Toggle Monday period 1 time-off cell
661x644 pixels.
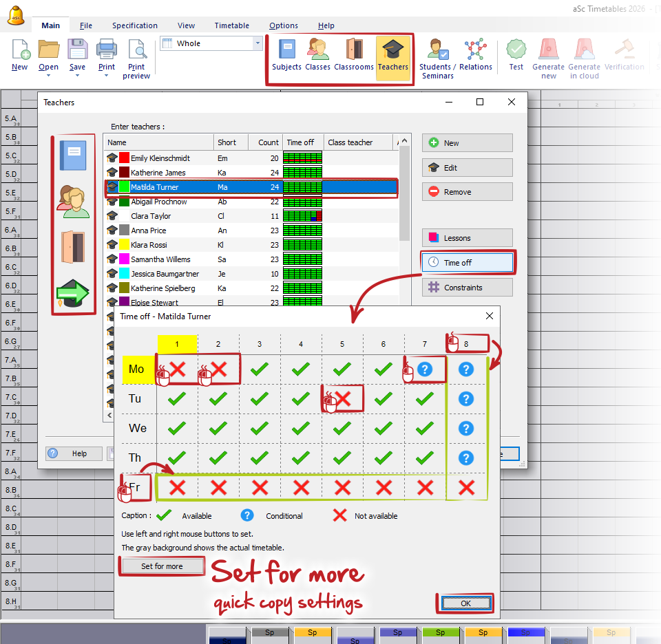coord(178,369)
